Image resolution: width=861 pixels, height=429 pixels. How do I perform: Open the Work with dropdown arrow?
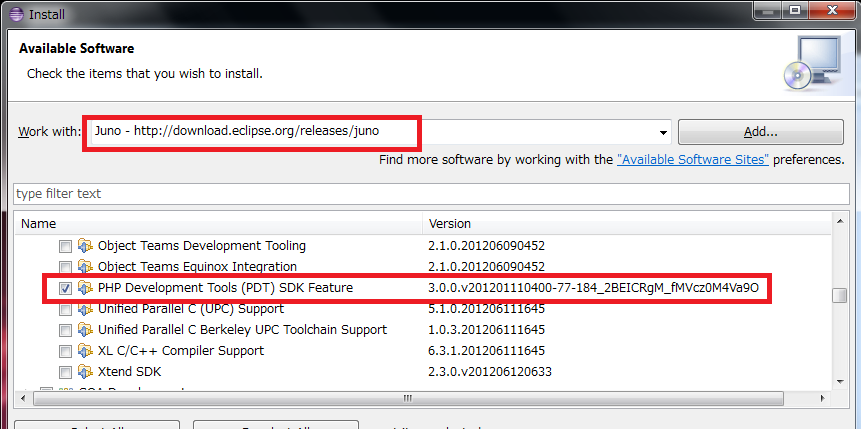pyautogui.click(x=663, y=132)
